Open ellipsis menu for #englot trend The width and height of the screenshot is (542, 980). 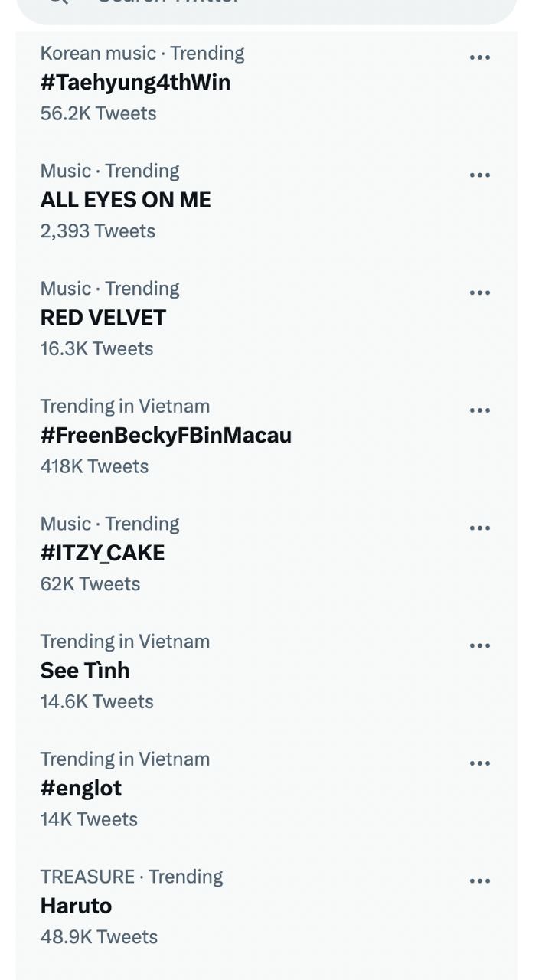tap(480, 763)
